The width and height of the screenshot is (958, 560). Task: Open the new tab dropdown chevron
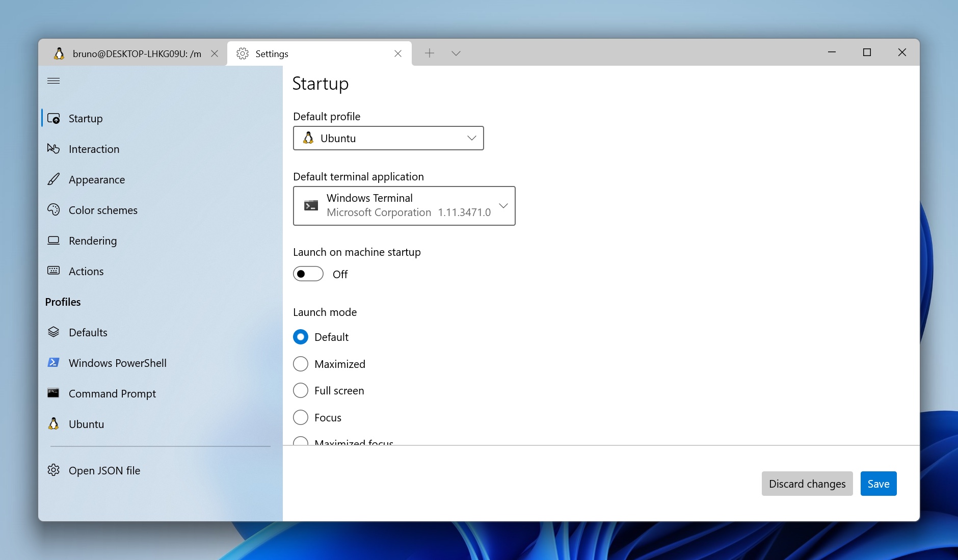(x=455, y=53)
